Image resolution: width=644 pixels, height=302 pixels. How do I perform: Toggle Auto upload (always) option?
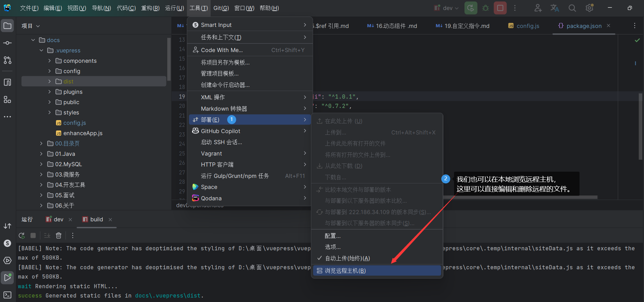[x=377, y=258]
